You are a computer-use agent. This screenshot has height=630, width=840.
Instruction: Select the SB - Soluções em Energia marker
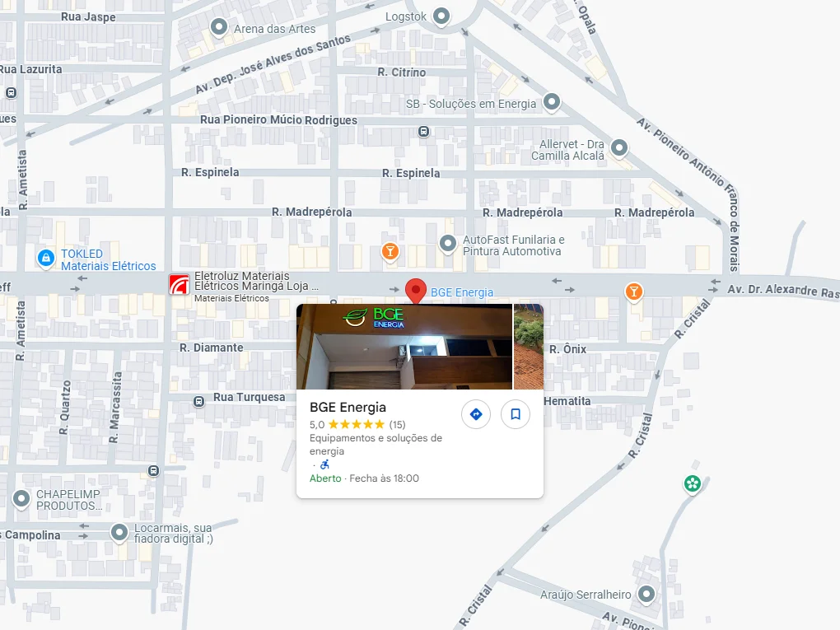552,102
